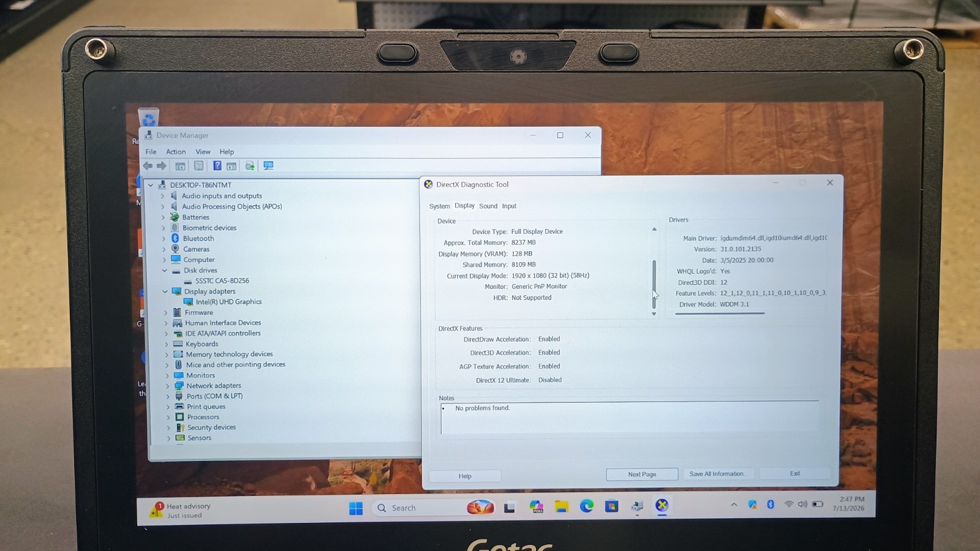Switch to Sound tab in DirectX Diagnostic Tool
This screenshot has height=551, width=980.
[x=488, y=206]
